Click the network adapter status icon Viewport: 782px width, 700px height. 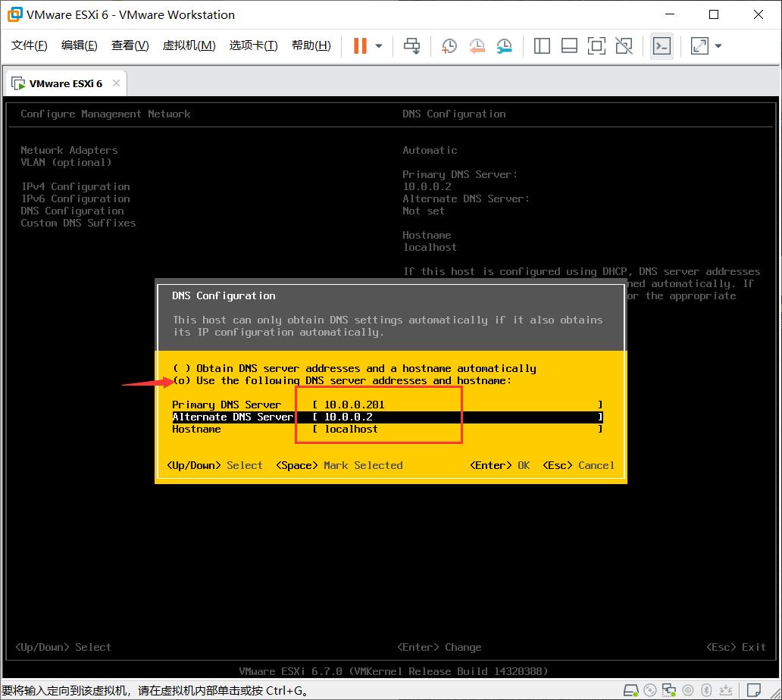pyautogui.click(x=669, y=690)
